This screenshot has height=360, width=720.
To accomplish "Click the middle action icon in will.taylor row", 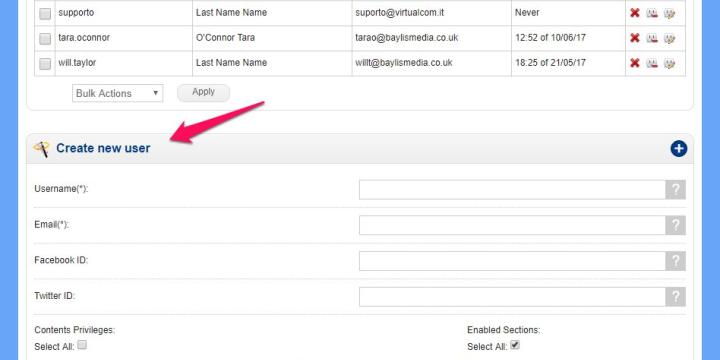I will point(652,63).
